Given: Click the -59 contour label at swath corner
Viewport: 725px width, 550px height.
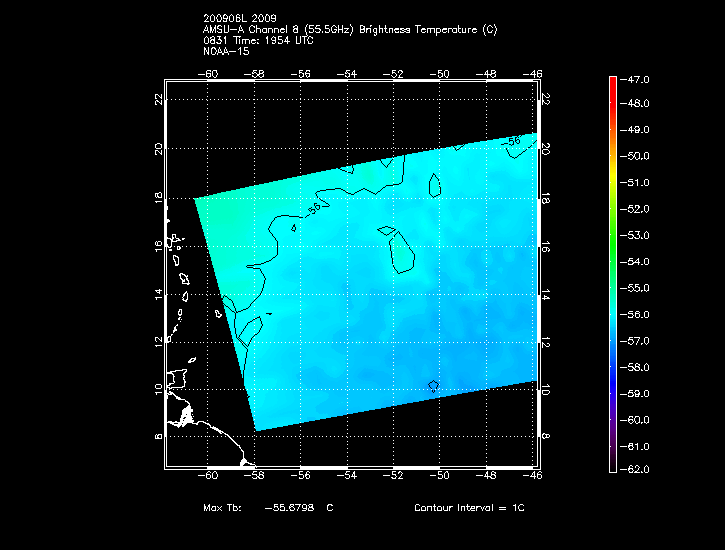Looking at the screenshot, I should tap(514, 143).
